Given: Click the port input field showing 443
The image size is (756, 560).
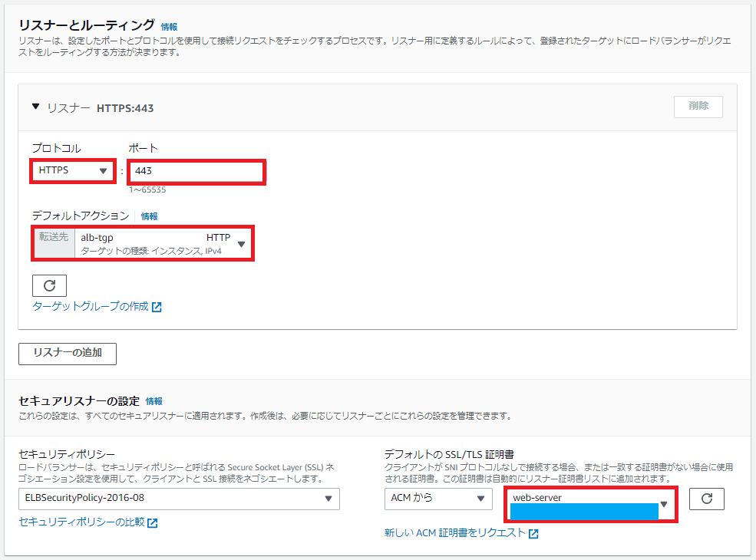Looking at the screenshot, I should pyautogui.click(x=196, y=172).
